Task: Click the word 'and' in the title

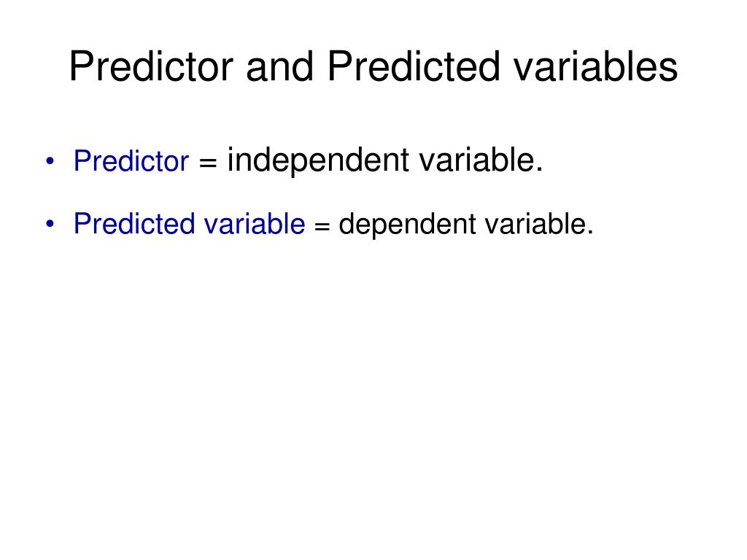Action: click(x=279, y=66)
